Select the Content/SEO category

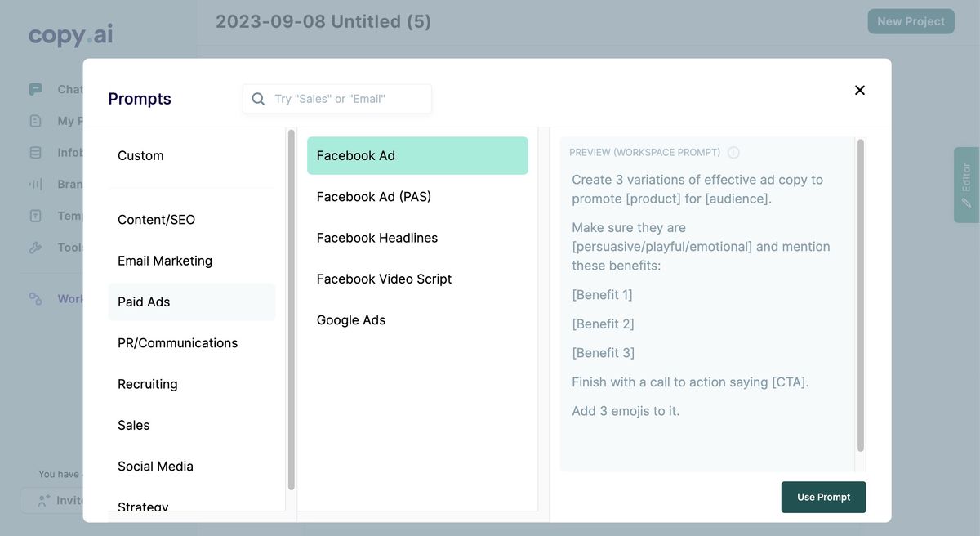coord(156,220)
